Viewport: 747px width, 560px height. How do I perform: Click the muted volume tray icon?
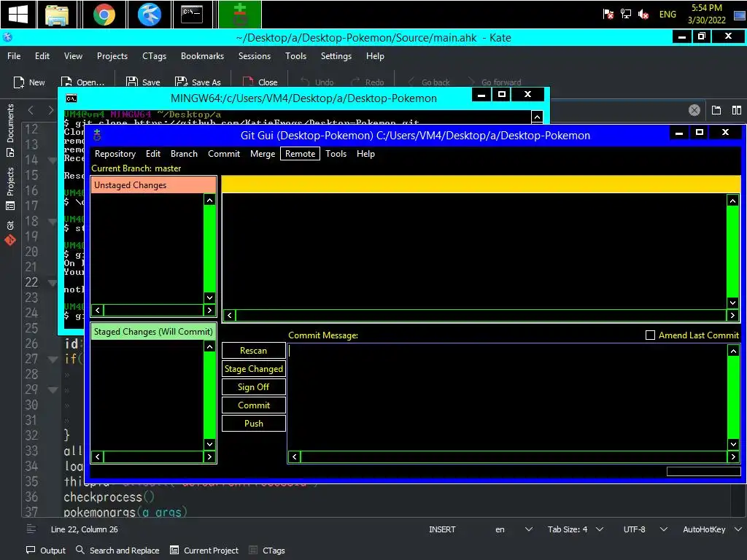pos(643,15)
